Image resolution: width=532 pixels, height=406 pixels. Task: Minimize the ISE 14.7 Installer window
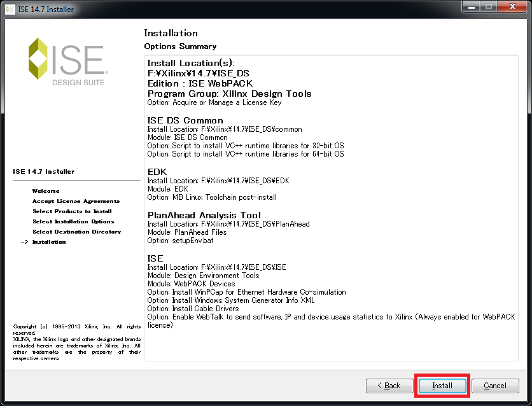point(472,7)
